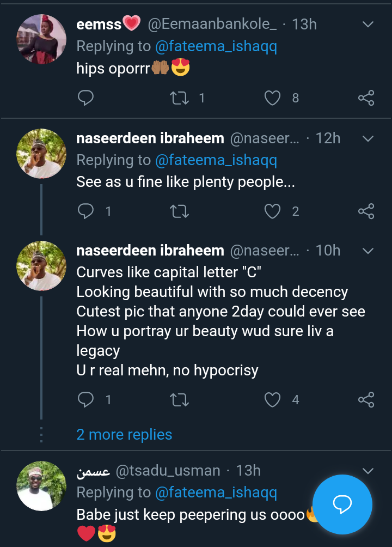Image resolution: width=392 pixels, height=547 pixels.
Task: Open options chevron on naseerdeen's 12h tweet
Action: point(368,138)
